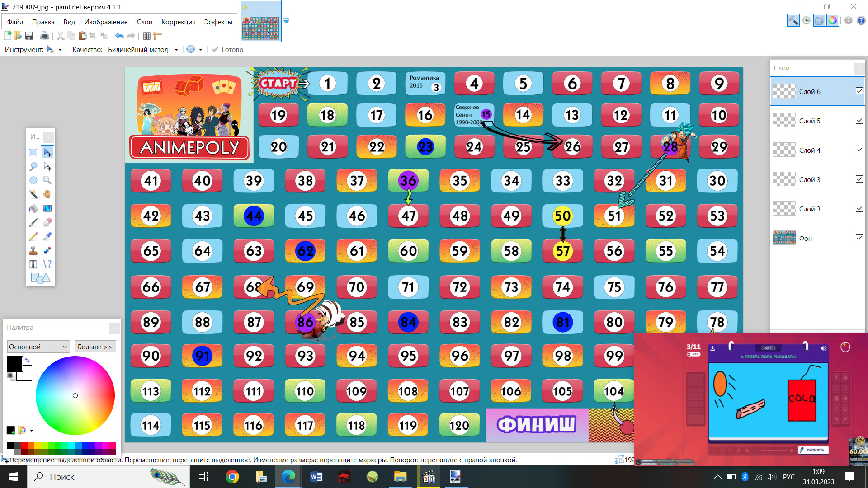
Task: Select the Text tool
Action: 33,264
